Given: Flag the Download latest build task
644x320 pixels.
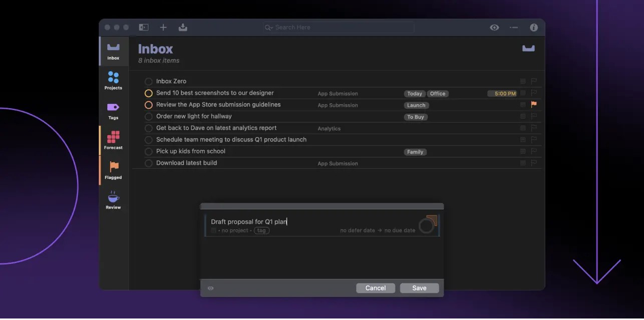Looking at the screenshot, I should (534, 163).
